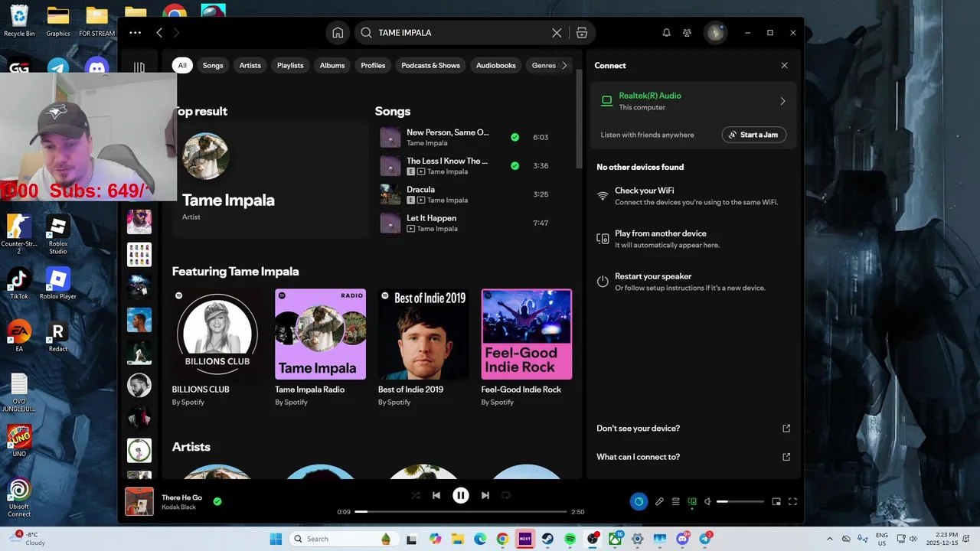This screenshot has height=551, width=980.
Task: Open the notifications bell (What's New)
Action: [666, 33]
